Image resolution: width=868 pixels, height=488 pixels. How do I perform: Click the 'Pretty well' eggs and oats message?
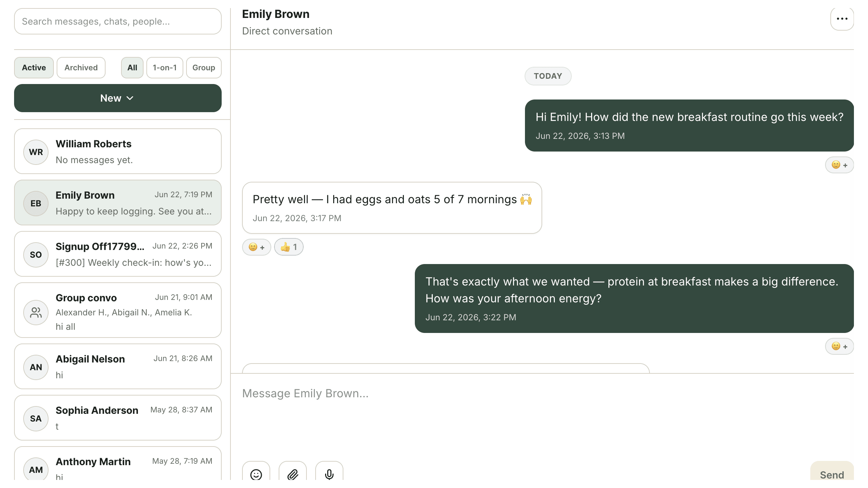coord(392,208)
